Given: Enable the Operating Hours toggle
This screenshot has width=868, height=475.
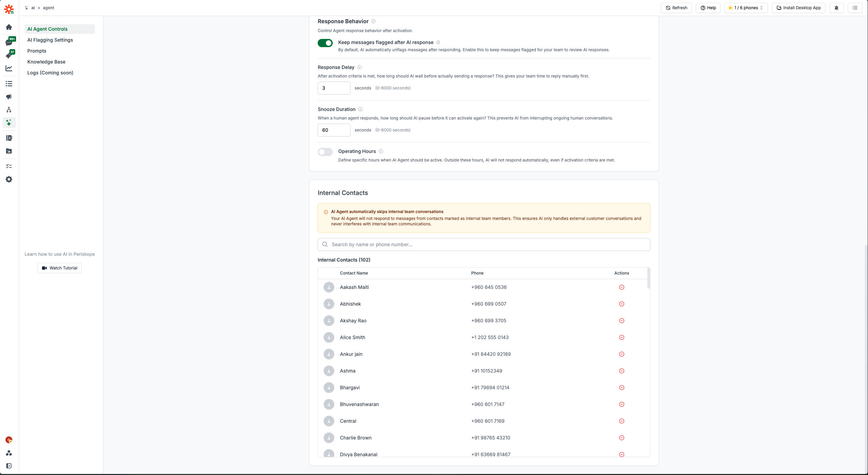Looking at the screenshot, I should coord(325,152).
